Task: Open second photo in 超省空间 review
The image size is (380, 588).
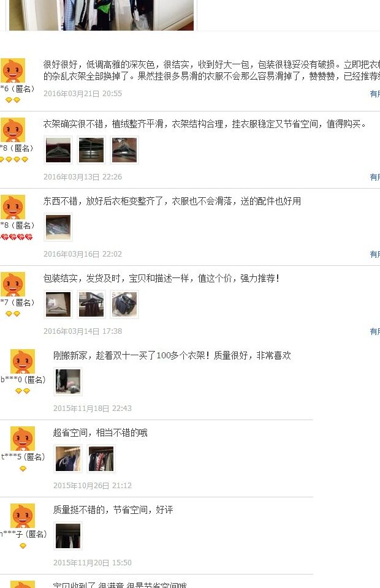Action: pyautogui.click(x=101, y=459)
